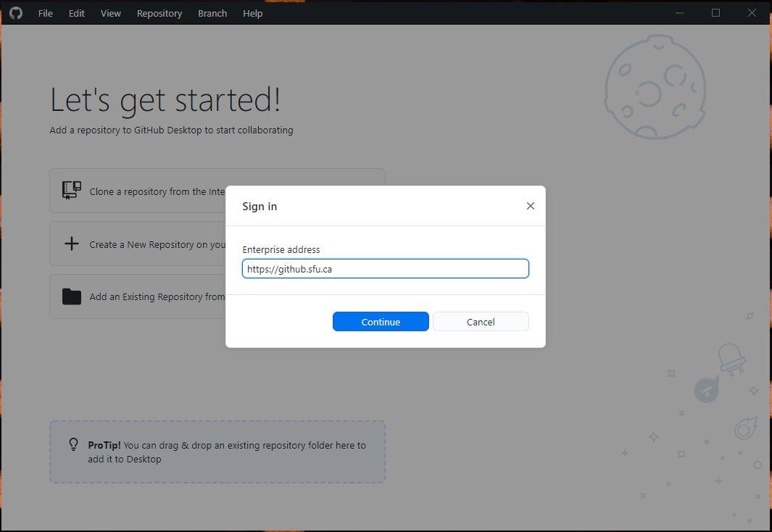Viewport: 772px width, 532px height.
Task: Click the GitHub octocat logo icon
Action: (16, 13)
